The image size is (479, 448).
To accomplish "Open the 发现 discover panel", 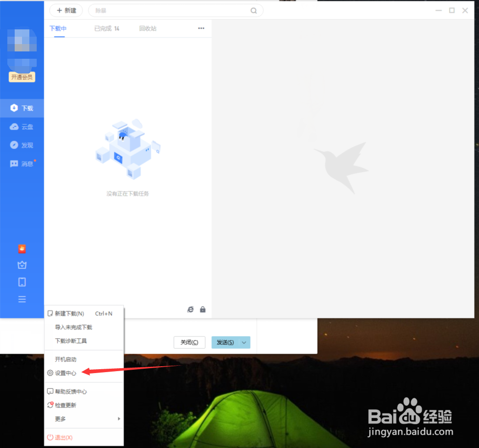I will pyautogui.click(x=23, y=145).
